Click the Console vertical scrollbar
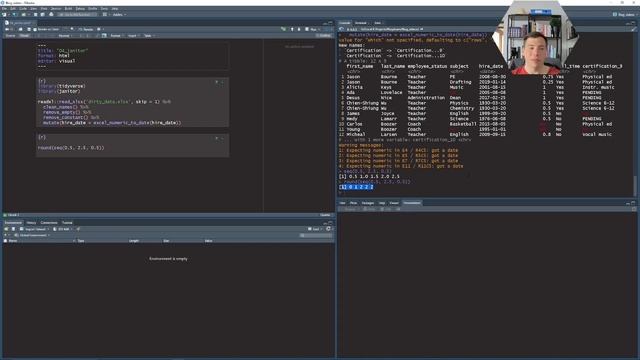Screen dimensions: 640x360 click(635, 186)
